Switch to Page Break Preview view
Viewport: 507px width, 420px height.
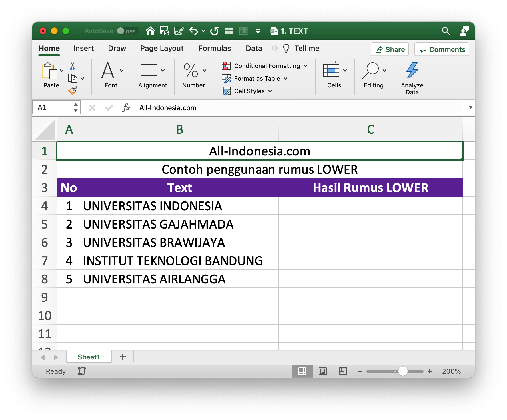coord(343,371)
